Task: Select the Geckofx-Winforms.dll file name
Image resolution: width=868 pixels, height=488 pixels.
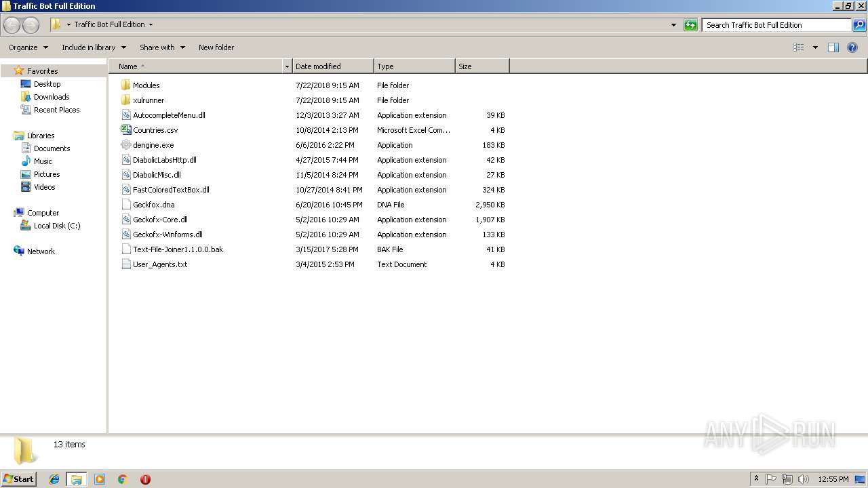Action: pos(167,235)
